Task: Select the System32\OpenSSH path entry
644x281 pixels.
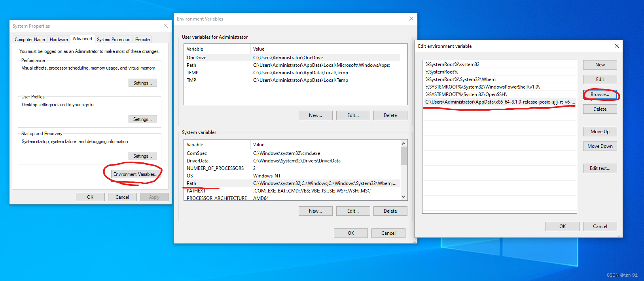Action: click(x=499, y=94)
